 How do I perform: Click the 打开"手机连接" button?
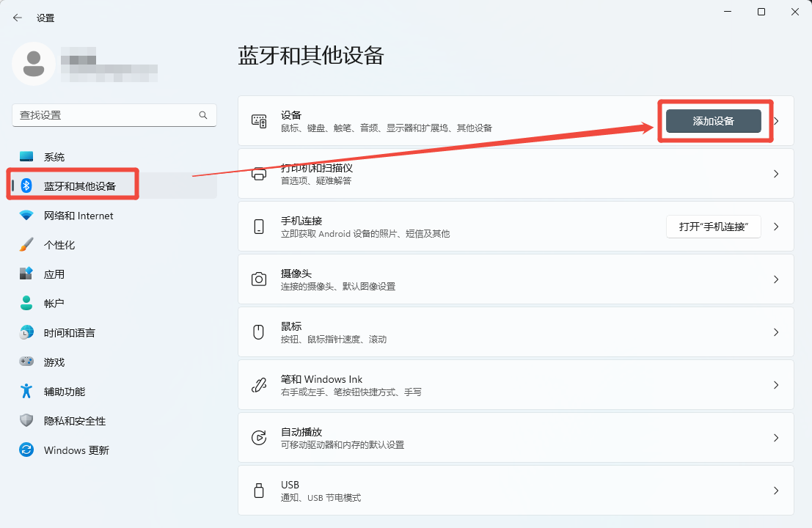pos(713,227)
